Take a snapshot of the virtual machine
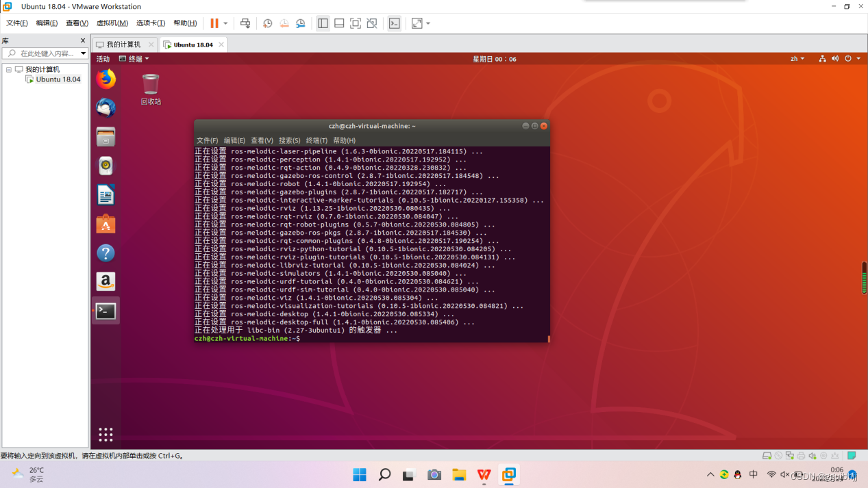 pos(268,23)
